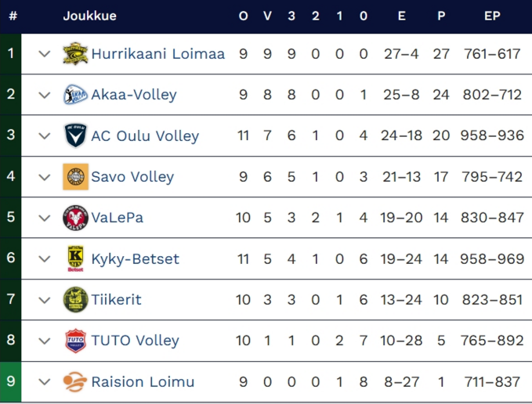The image size is (532, 404).
Task: Open the Akaa-Volley team link
Action: pyautogui.click(x=134, y=95)
